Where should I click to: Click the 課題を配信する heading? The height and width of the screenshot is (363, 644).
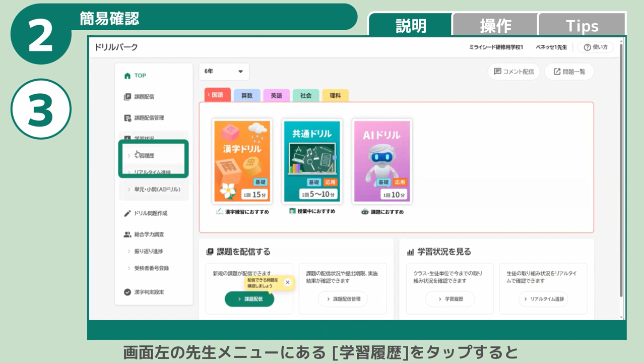point(243,252)
